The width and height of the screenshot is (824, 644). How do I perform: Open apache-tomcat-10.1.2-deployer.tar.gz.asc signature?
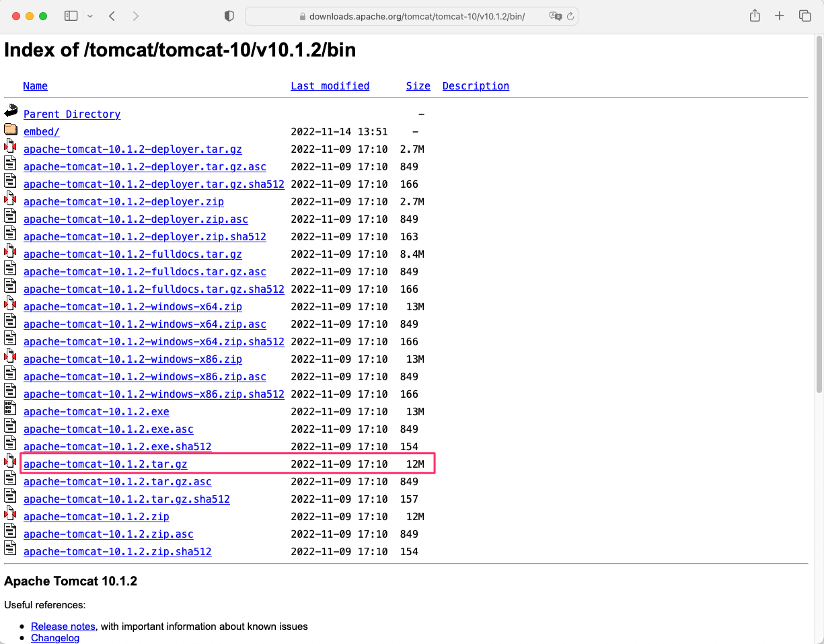145,167
